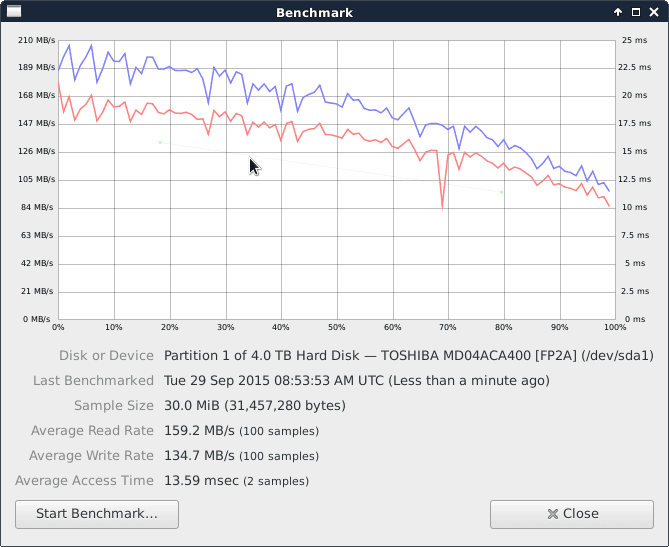Click the 30% x-axis label

[x=226, y=327]
